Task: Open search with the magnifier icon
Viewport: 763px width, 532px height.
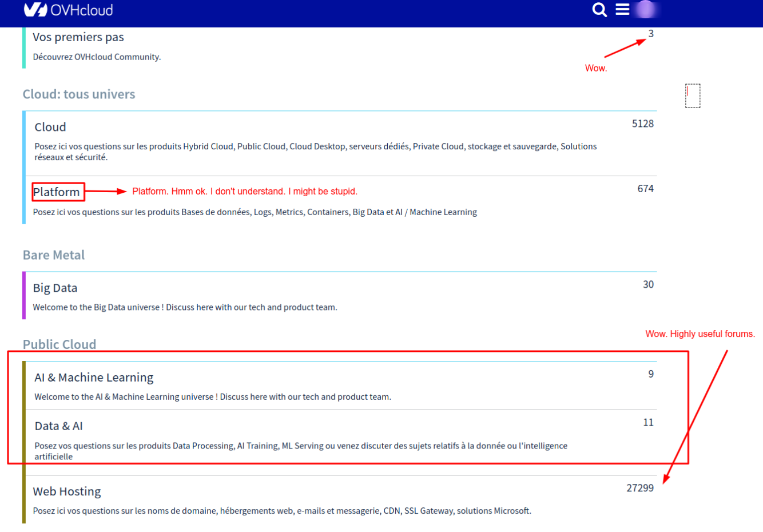Action: (599, 10)
